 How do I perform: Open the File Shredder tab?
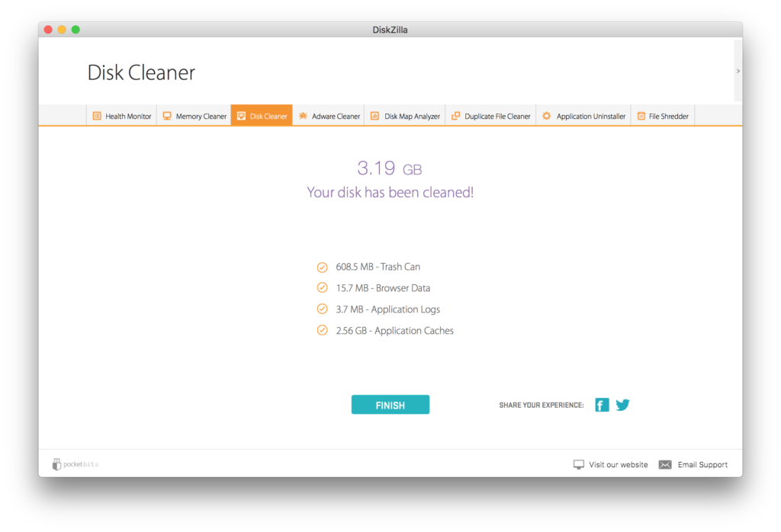click(663, 116)
